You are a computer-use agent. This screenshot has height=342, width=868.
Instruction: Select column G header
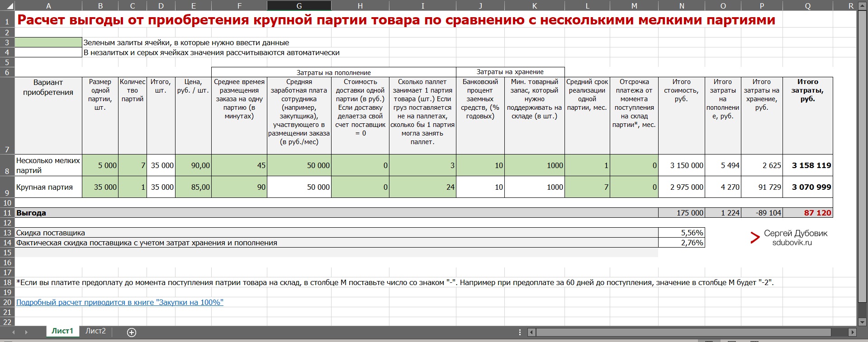point(299,6)
